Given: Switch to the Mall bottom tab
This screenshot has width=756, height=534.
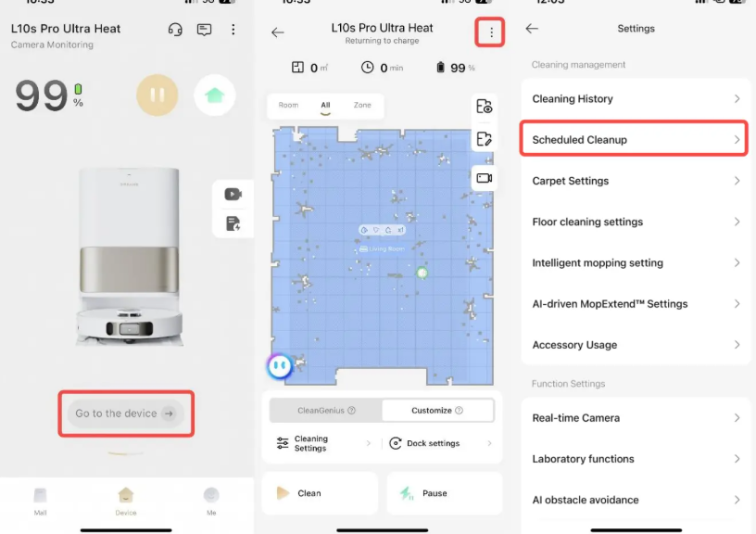Looking at the screenshot, I should point(40,499).
